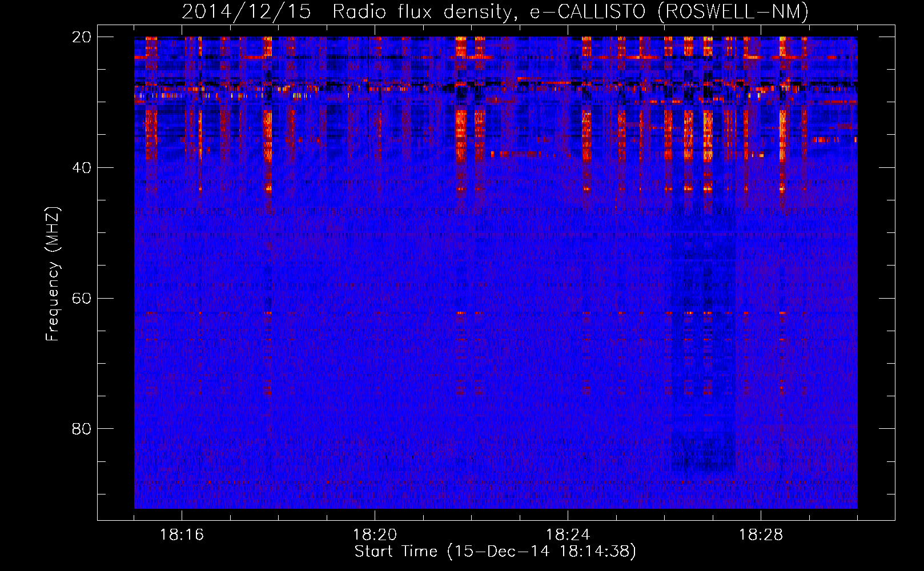The image size is (924, 571).
Task: Click the '60' frequency tick label
Action: (x=82, y=298)
